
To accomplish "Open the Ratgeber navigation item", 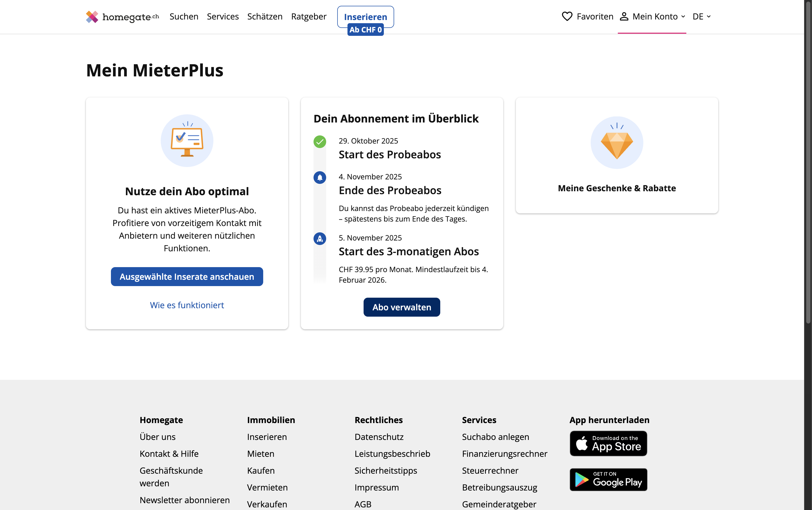I will point(309,17).
